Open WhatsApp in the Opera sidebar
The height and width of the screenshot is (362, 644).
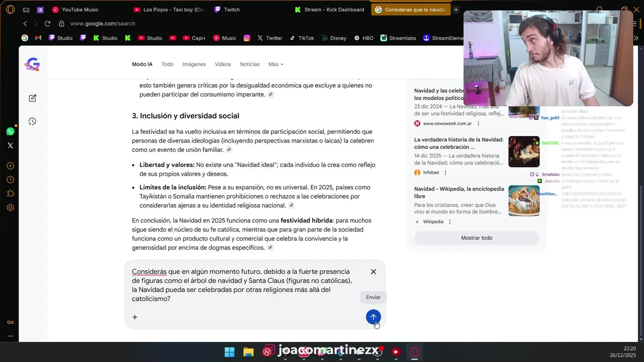click(11, 131)
